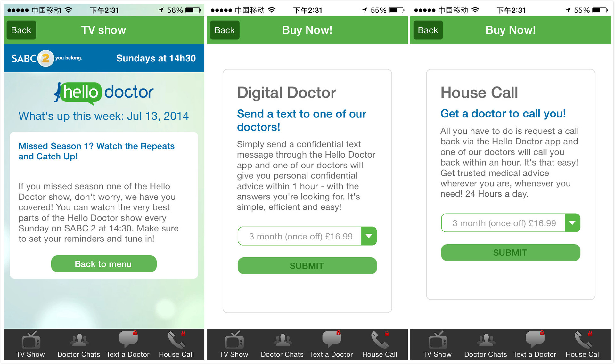
Task: Submit the House Call purchase
Action: tap(511, 253)
